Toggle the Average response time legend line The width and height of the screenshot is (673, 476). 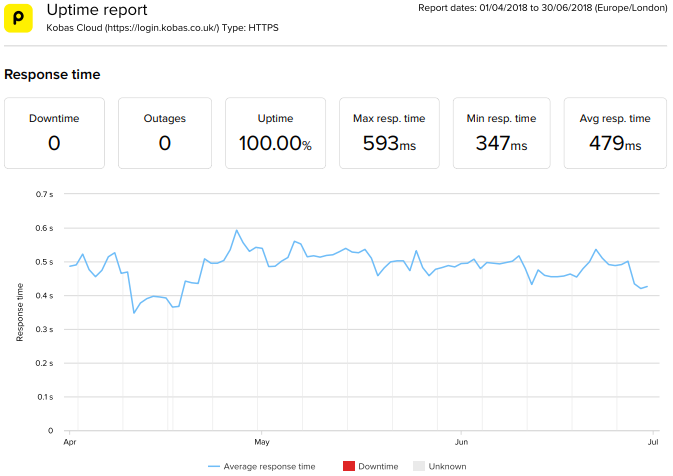tap(262, 466)
